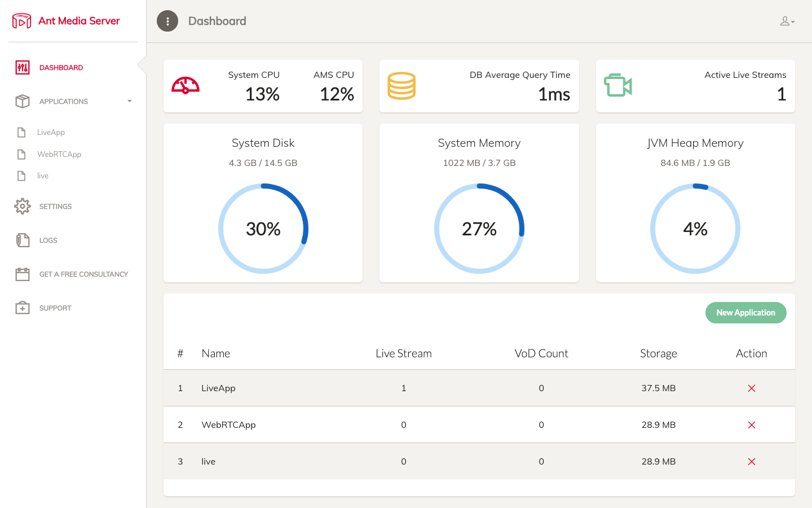Click the JVM Heap Memory 4% ring
Image resolution: width=812 pixels, height=508 pixels.
[x=695, y=229]
